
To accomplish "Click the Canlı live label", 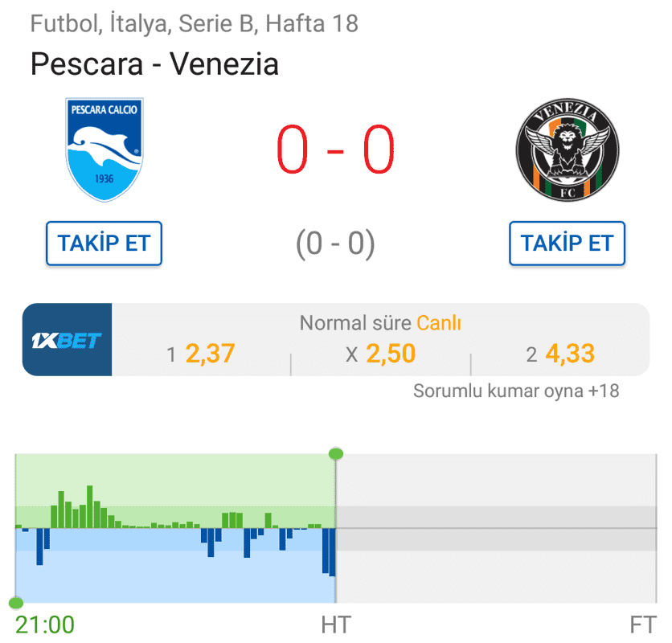I will coord(439,323).
